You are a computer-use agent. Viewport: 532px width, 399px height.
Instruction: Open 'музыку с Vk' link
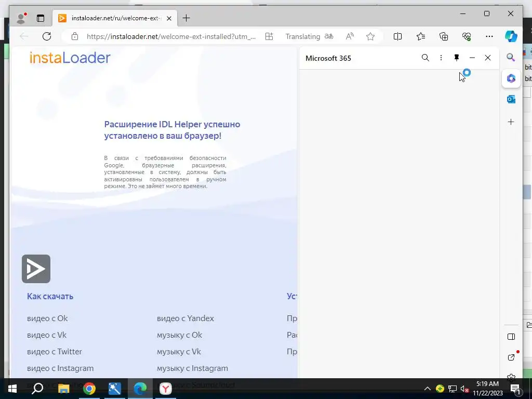point(179,352)
